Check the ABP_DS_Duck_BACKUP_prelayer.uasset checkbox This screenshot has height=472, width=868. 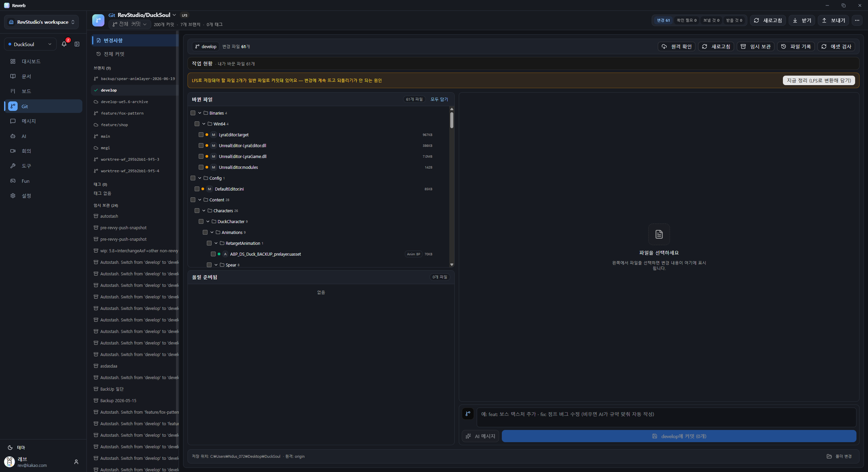point(213,254)
